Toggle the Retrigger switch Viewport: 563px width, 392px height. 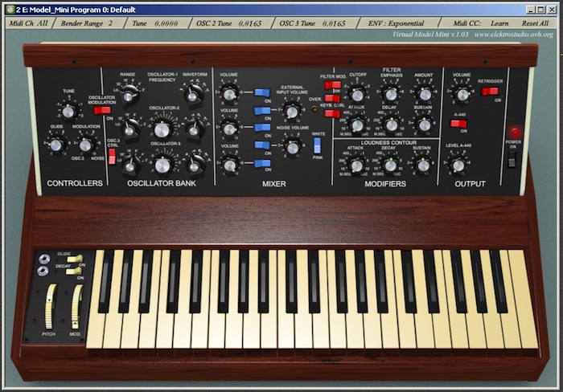490,92
